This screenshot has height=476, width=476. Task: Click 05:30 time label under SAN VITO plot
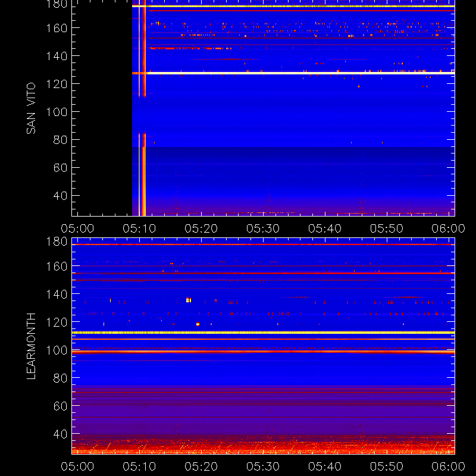tap(263, 228)
